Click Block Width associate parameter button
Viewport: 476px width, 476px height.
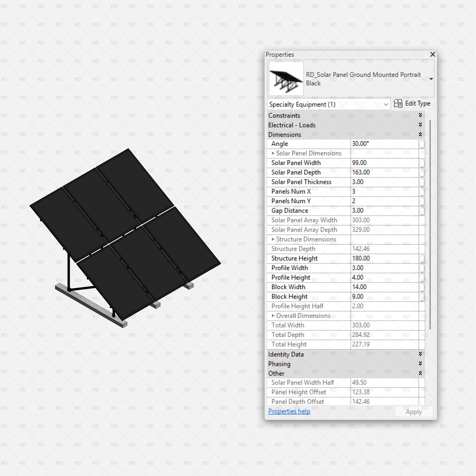pyautogui.click(x=422, y=287)
